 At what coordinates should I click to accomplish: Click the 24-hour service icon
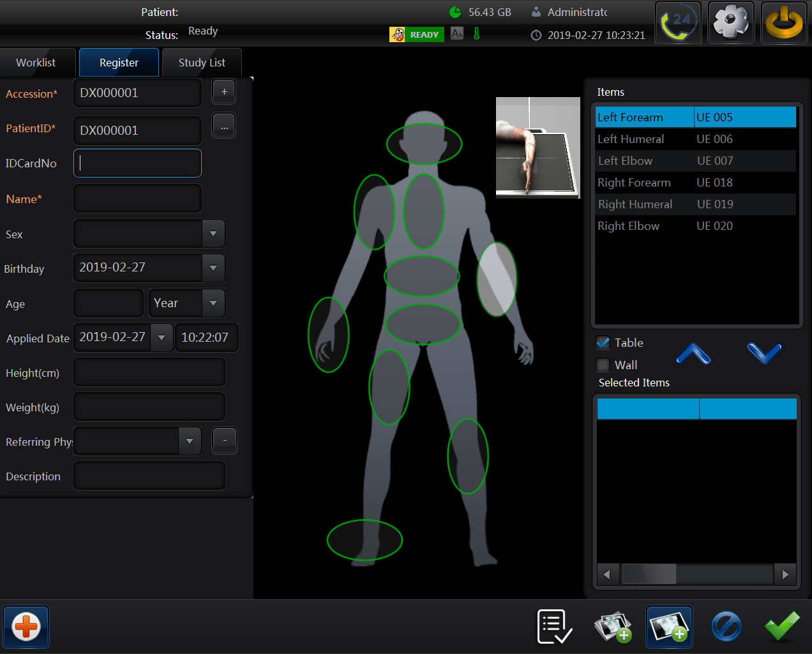[678, 22]
